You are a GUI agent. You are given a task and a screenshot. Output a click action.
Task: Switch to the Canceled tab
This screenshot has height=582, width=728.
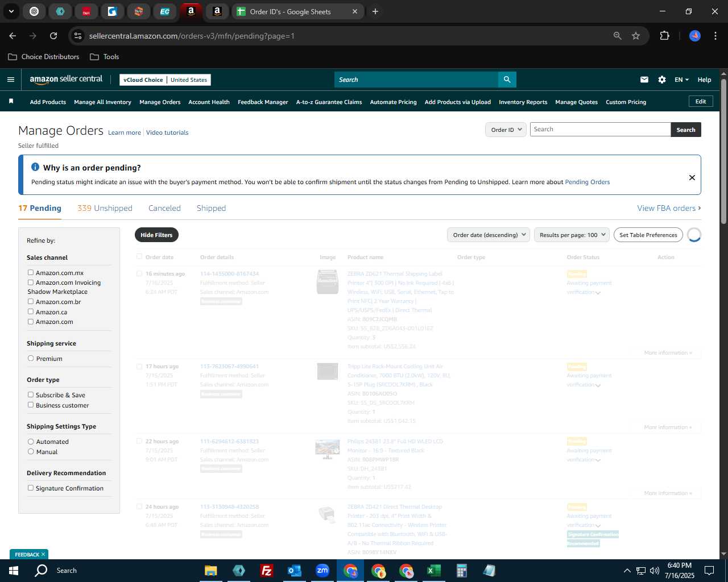pos(164,208)
